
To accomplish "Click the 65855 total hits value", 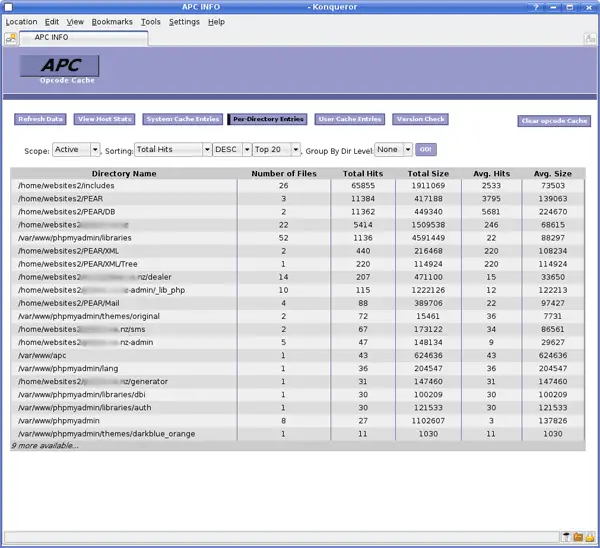I will click(x=363, y=186).
